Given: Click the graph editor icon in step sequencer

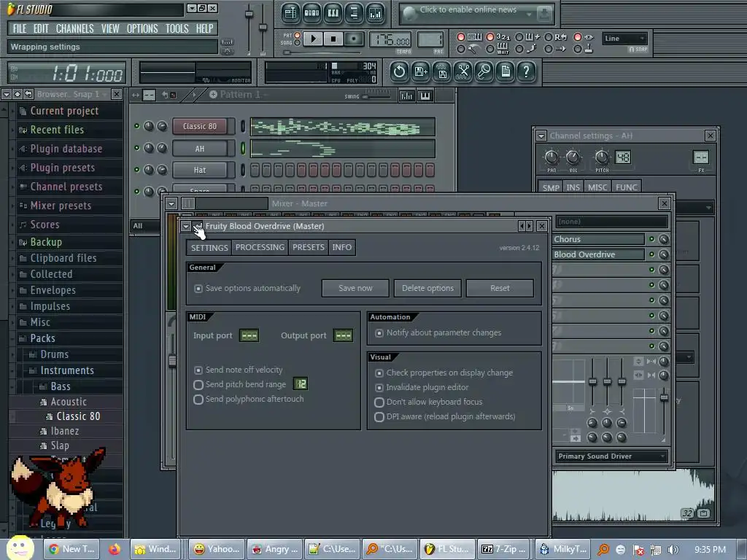Looking at the screenshot, I should click(x=407, y=96).
